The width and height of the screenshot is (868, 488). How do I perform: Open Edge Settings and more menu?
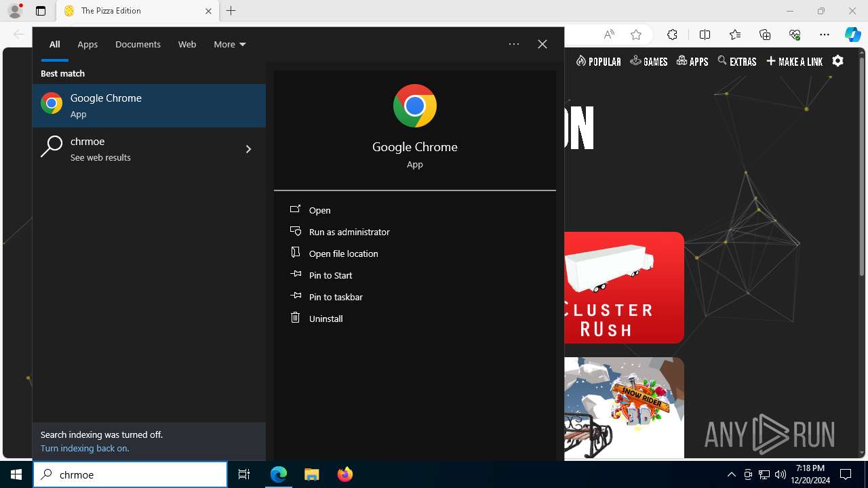click(x=825, y=35)
